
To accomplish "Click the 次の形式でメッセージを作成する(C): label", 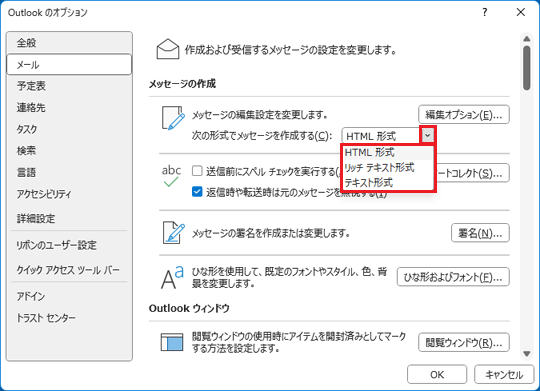I will [x=262, y=136].
